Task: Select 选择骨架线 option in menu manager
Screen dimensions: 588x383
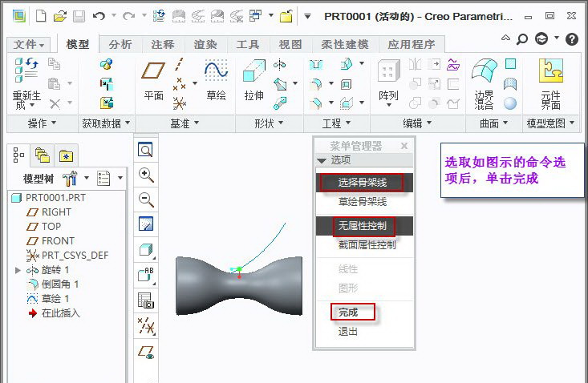Action: 362,183
